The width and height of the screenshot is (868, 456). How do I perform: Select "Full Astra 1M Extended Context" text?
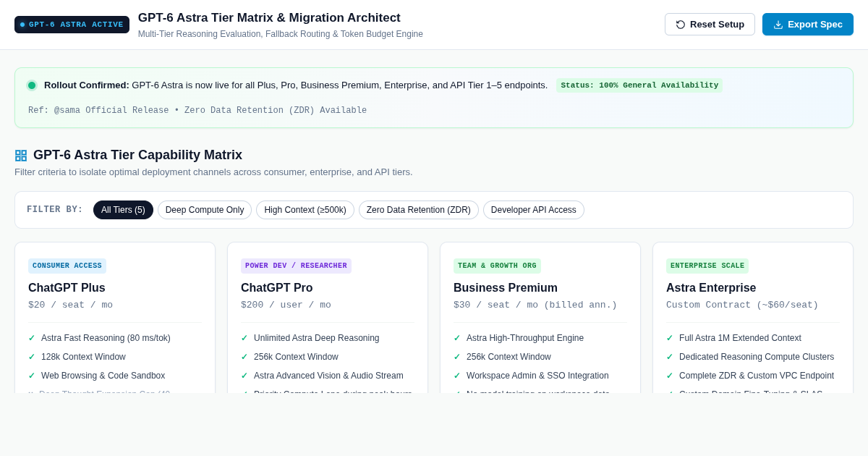pos(740,338)
